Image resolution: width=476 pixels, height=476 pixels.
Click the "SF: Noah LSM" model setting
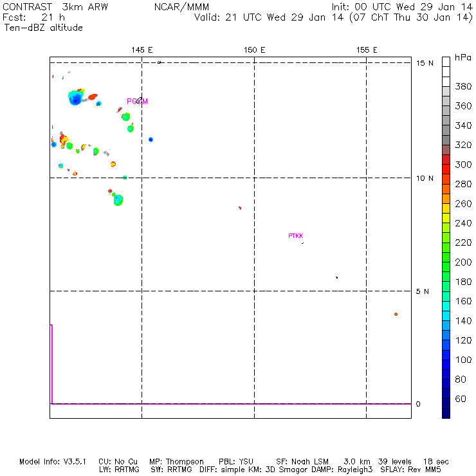pos(302,462)
